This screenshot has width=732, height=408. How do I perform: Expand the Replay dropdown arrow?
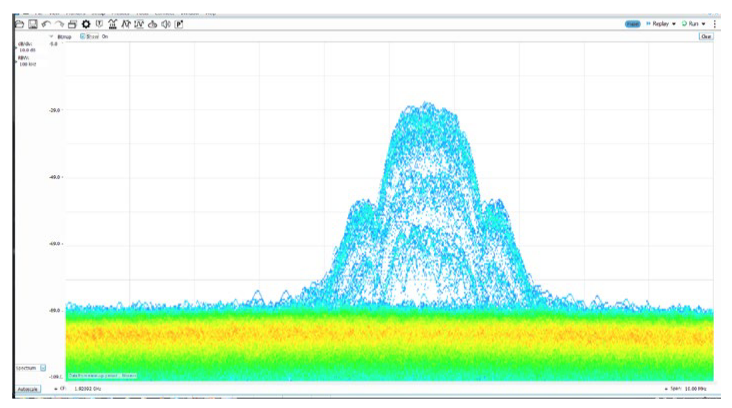click(x=675, y=23)
